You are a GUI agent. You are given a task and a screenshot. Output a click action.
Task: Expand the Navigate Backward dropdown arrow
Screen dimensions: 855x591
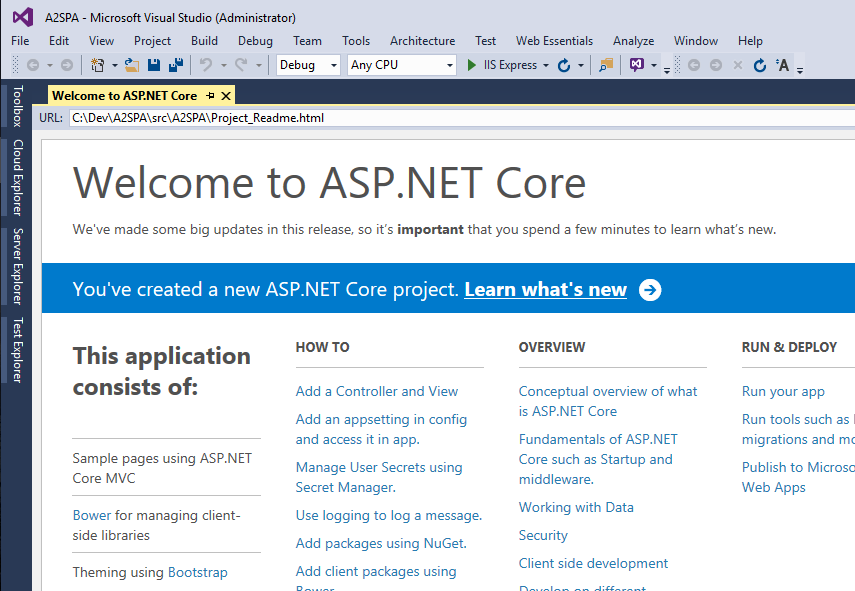point(50,65)
